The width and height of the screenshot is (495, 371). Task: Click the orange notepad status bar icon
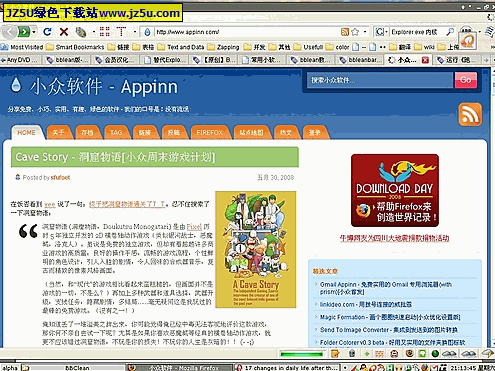tap(335, 354)
